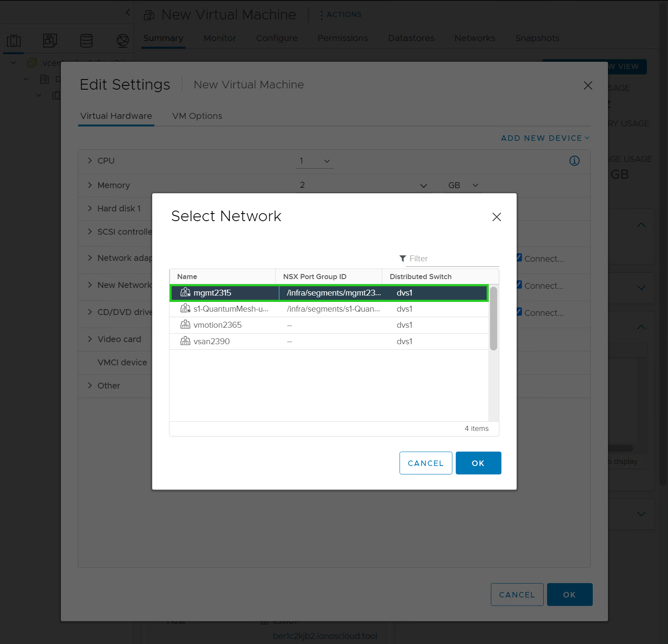Toggle the New Network Connect checkbox

[519, 285]
